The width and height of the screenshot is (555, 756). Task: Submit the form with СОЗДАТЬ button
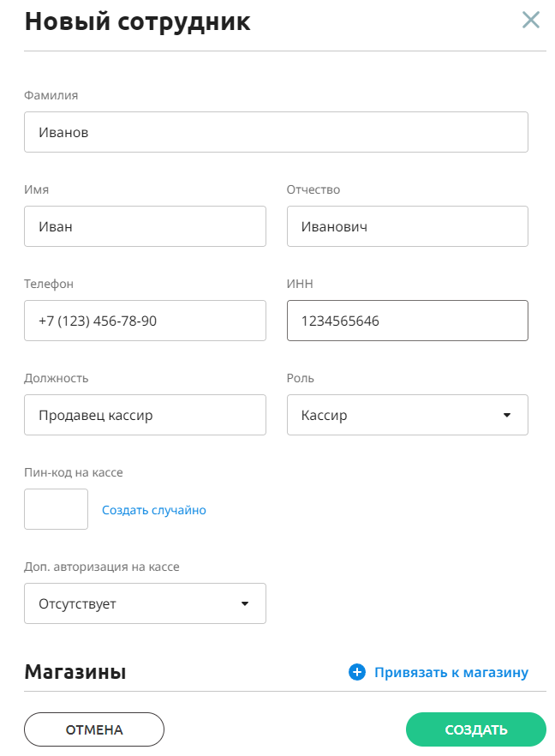476,729
